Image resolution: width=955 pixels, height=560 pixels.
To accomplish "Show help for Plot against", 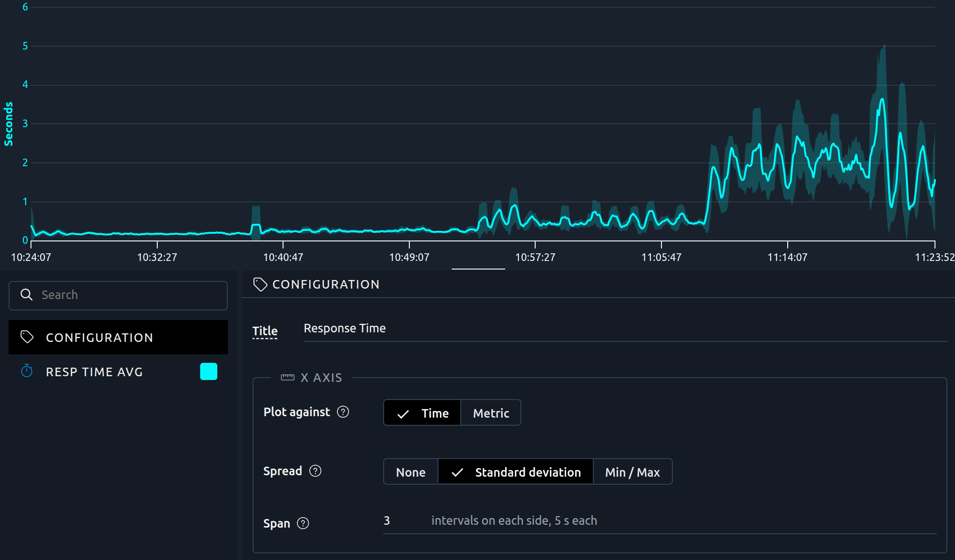I will tap(343, 412).
